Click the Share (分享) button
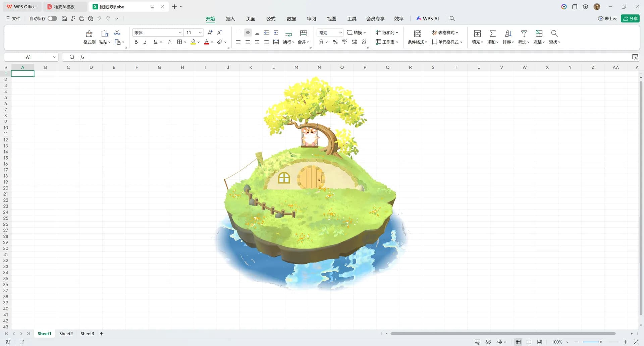The image size is (644, 346). 630,18
